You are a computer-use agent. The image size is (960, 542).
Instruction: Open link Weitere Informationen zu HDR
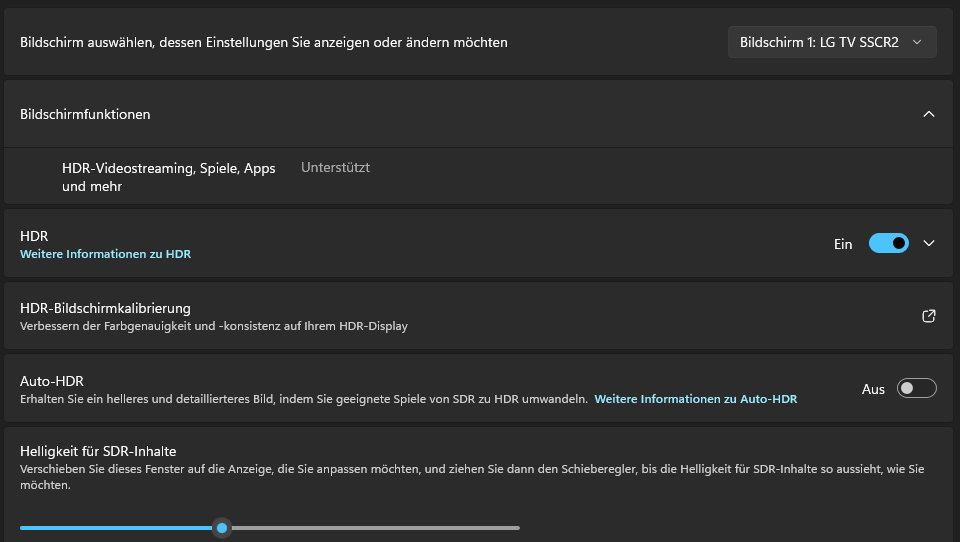[105, 254]
